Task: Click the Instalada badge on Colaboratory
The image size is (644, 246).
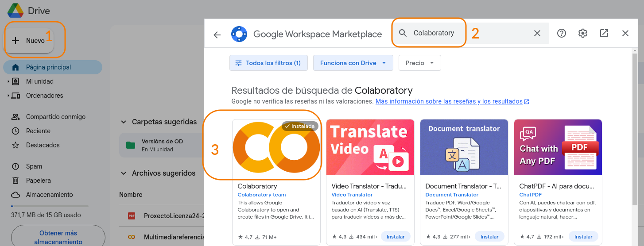Action: pos(300,126)
